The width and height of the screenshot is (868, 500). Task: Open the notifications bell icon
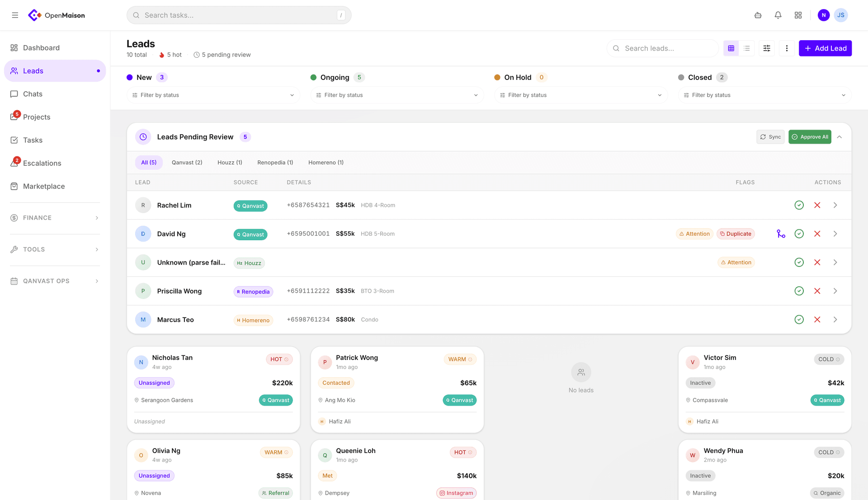pyautogui.click(x=778, y=15)
